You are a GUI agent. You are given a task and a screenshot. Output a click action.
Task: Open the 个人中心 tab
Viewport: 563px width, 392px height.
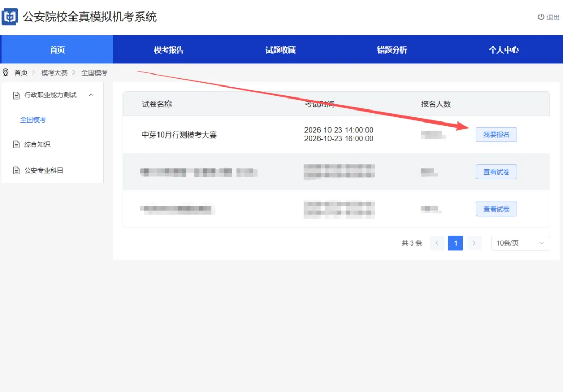click(504, 50)
